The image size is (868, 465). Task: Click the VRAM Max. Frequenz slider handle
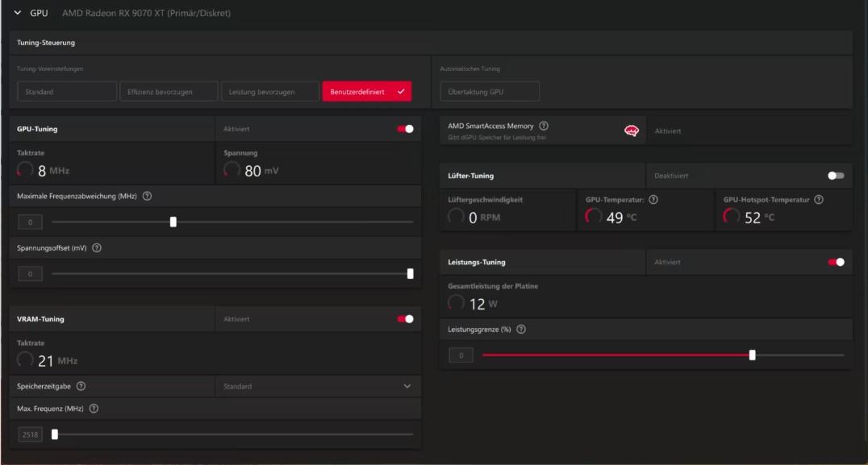pyautogui.click(x=55, y=434)
